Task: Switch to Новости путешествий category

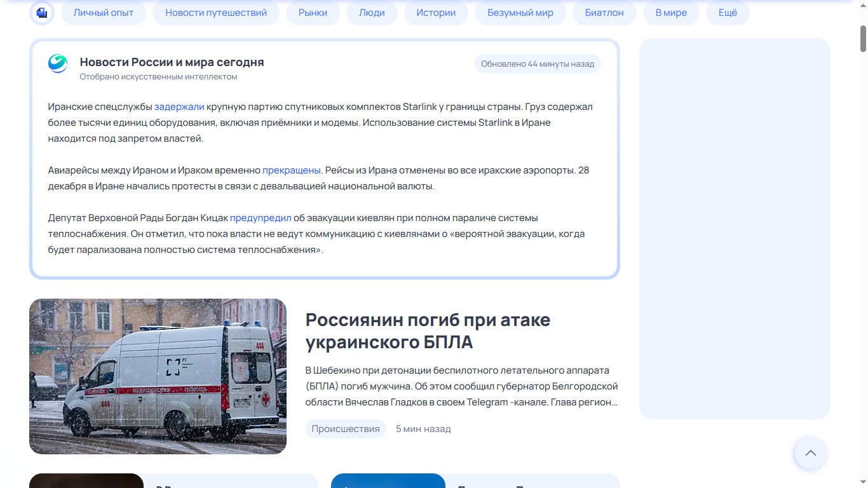Action: pyautogui.click(x=216, y=13)
